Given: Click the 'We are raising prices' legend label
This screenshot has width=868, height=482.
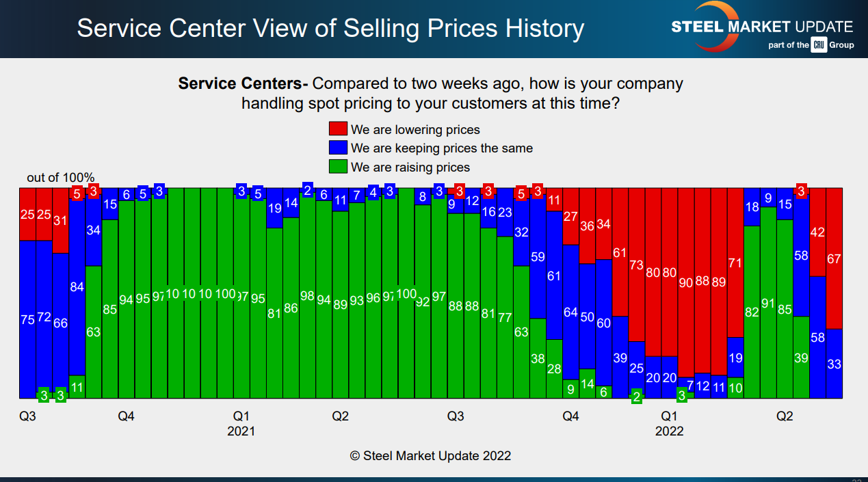Looking at the screenshot, I should (410, 167).
